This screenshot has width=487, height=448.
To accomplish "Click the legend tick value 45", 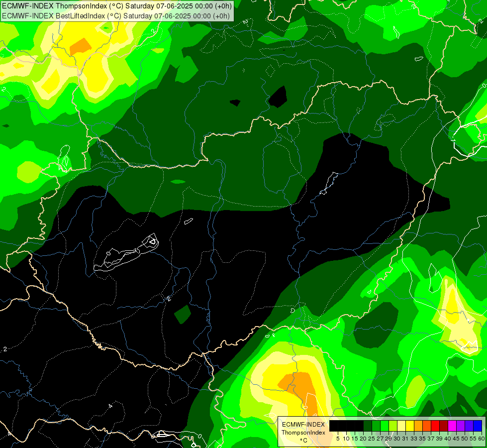I will point(456,439).
